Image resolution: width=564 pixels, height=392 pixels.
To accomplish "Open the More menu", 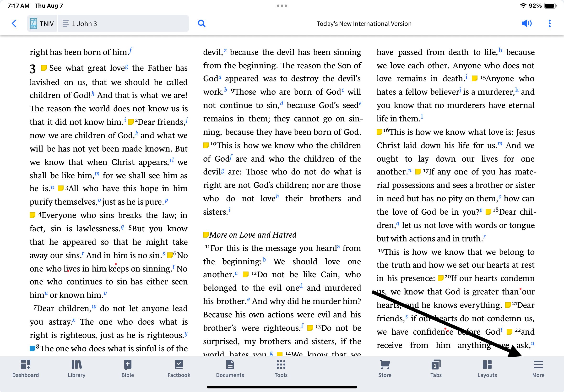I will click(538, 368).
